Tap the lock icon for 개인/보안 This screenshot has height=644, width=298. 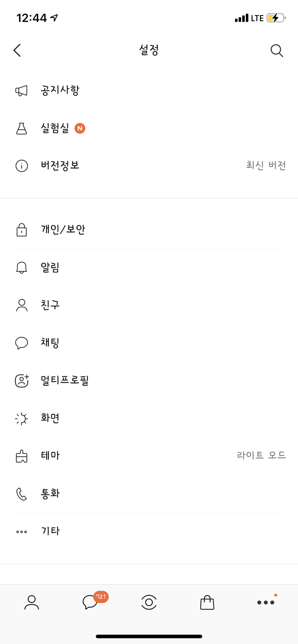22,230
